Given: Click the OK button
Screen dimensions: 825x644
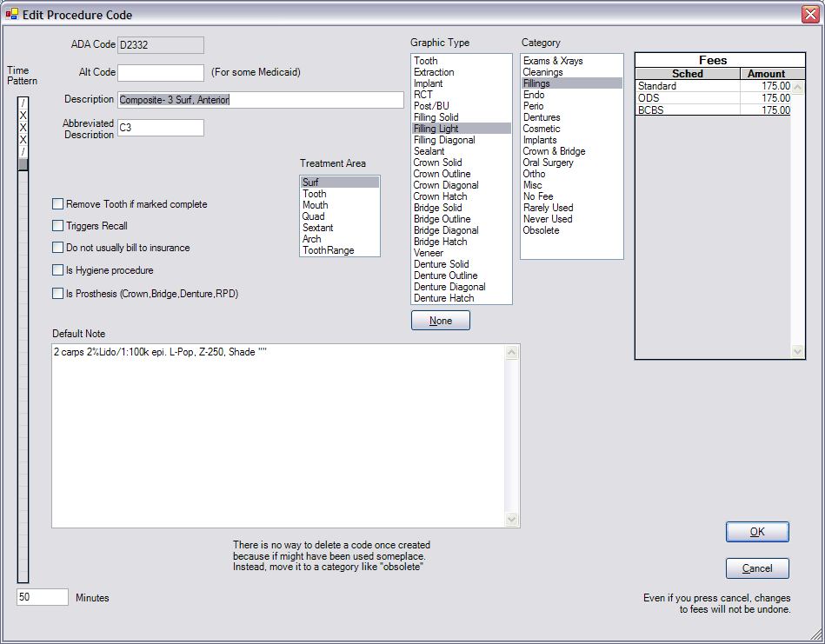Looking at the screenshot, I should (757, 531).
